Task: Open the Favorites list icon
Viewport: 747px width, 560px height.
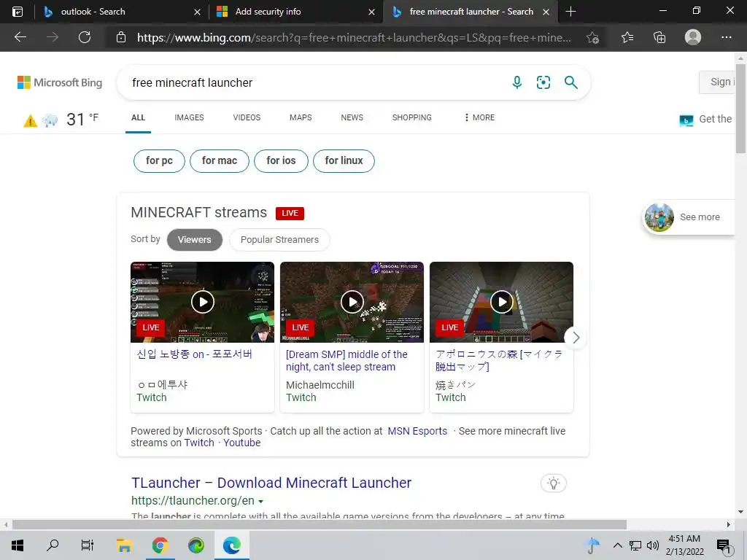Action: click(627, 37)
